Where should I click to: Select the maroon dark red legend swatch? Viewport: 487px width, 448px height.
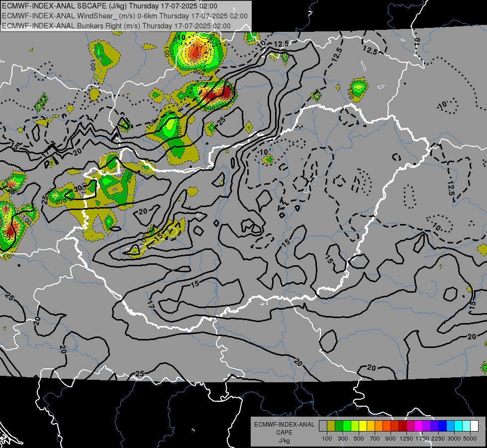coord(403,426)
